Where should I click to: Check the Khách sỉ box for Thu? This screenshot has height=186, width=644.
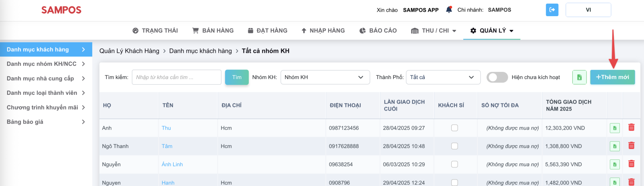point(454,128)
